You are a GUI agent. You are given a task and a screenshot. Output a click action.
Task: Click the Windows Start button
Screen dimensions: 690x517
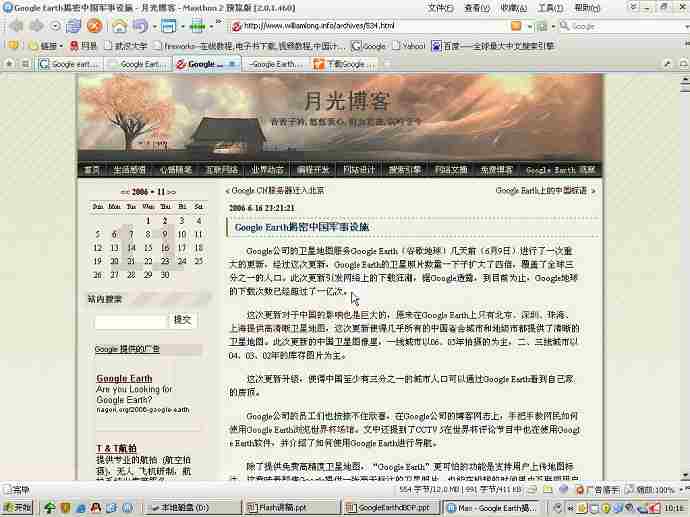coord(17,507)
